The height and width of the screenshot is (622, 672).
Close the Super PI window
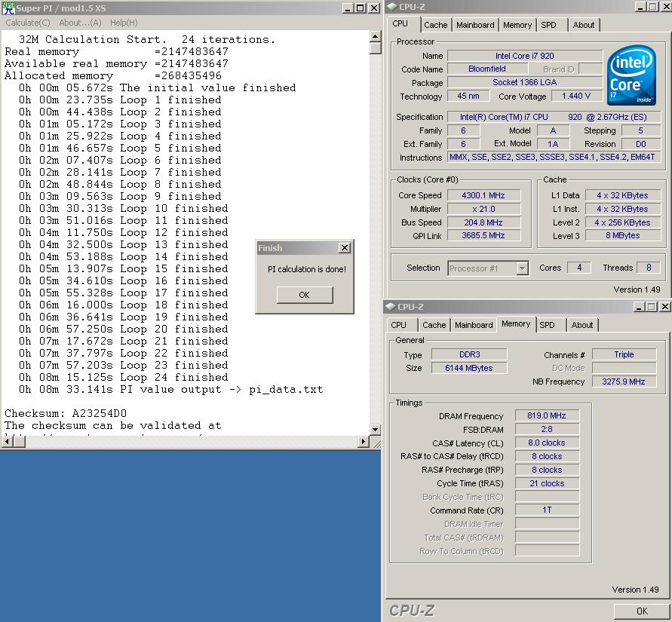[x=374, y=8]
